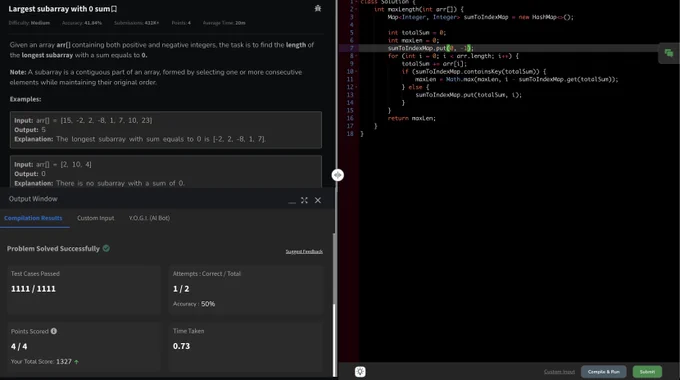Click the output panel vertical scrollbar
The height and width of the screenshot is (380, 680).
tap(334, 340)
